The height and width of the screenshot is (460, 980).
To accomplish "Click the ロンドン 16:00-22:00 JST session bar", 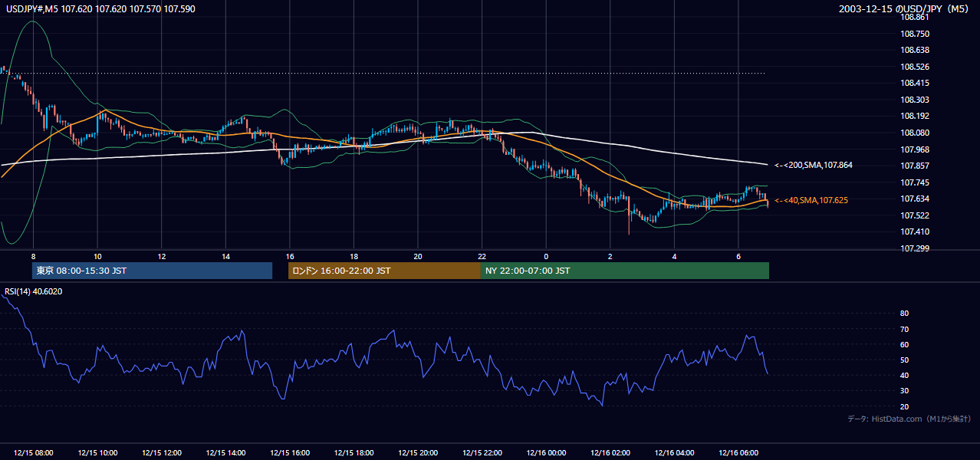I will tap(384, 271).
